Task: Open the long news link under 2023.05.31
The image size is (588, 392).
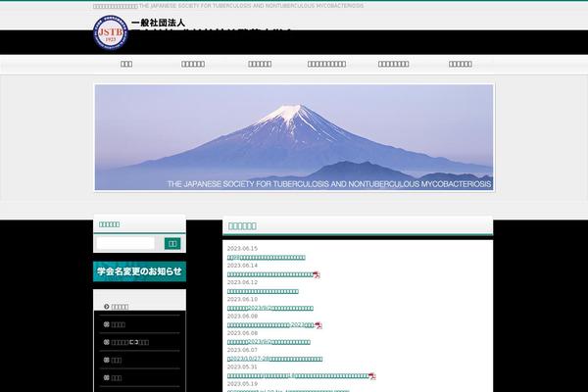Action: point(298,375)
